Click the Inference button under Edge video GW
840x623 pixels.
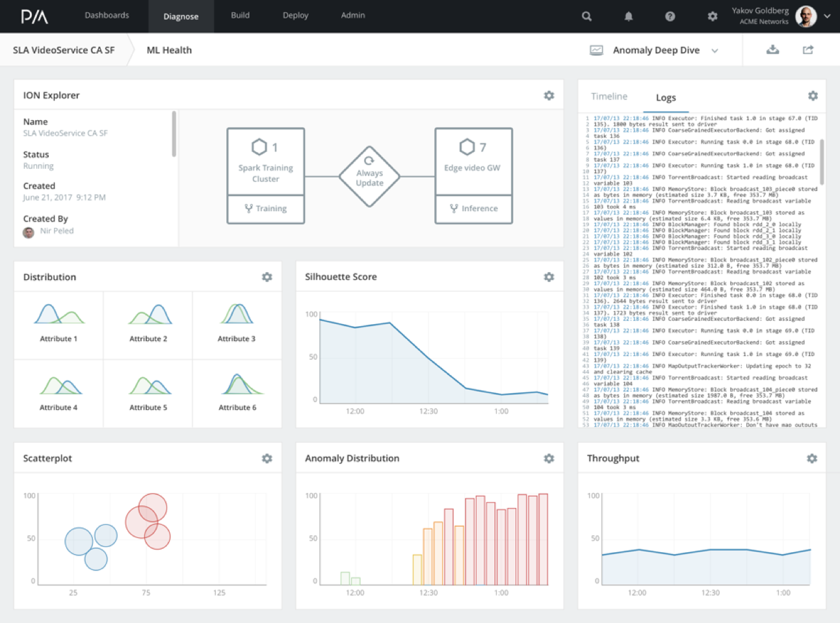point(473,209)
